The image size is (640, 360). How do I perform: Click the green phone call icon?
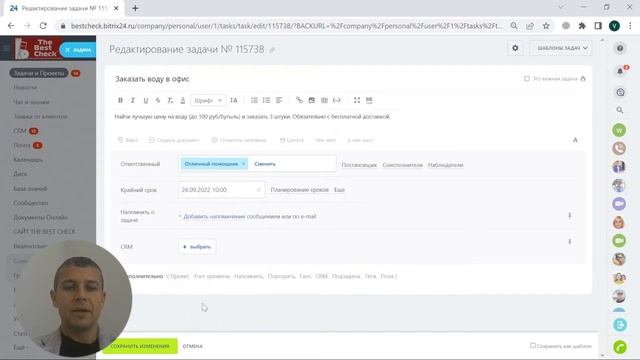point(620,347)
